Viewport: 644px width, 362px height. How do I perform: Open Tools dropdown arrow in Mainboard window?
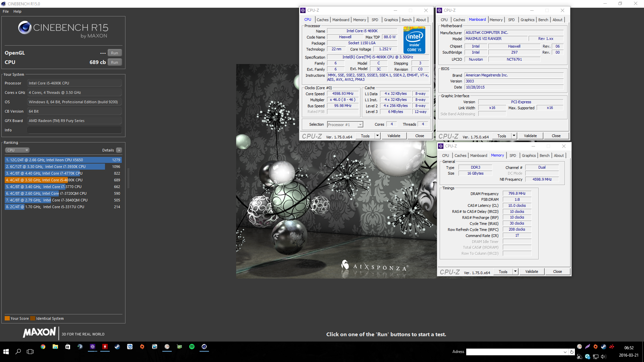pyautogui.click(x=514, y=136)
